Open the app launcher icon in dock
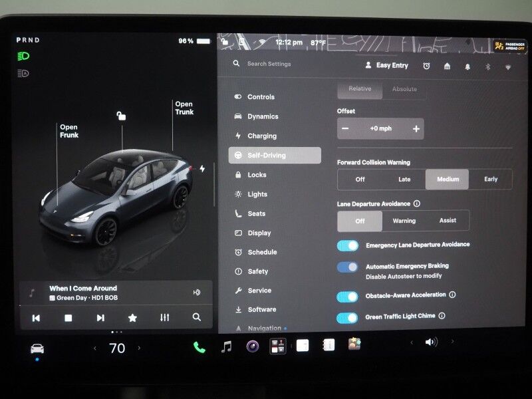The width and height of the screenshot is (532, 399). pos(277,346)
